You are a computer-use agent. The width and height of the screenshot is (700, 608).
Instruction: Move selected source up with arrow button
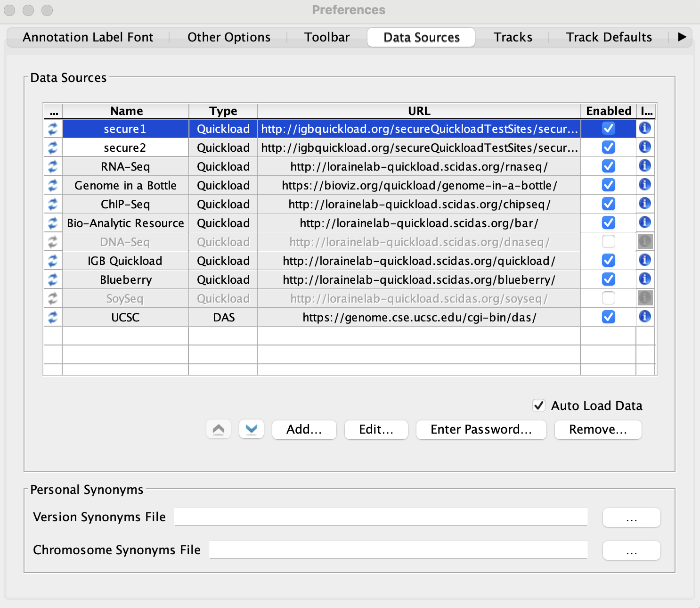pyautogui.click(x=219, y=429)
